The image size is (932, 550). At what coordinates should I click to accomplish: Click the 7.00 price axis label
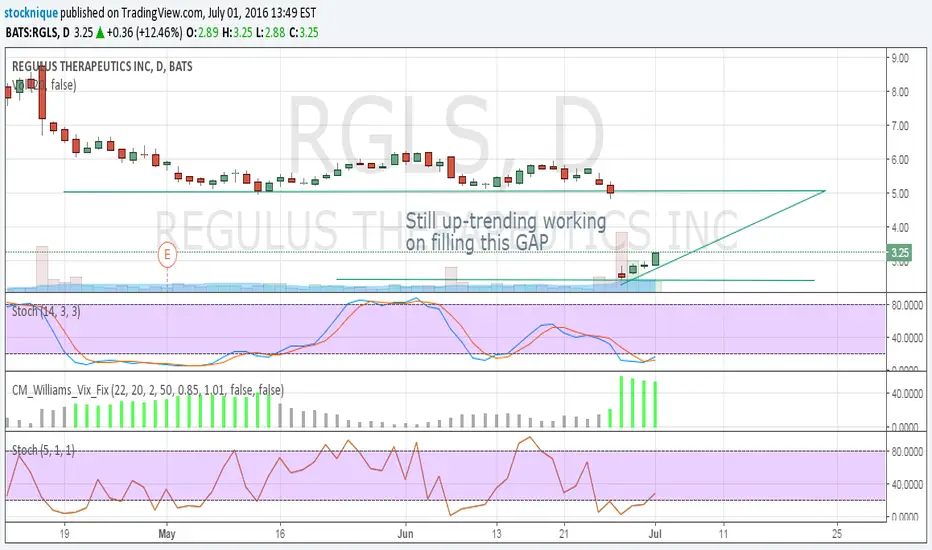(x=900, y=126)
